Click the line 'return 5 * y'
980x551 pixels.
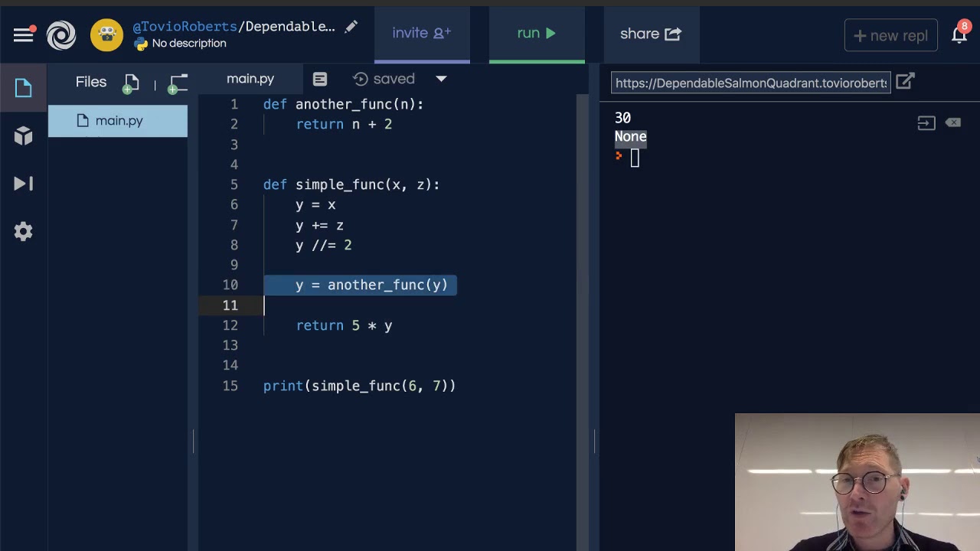pos(344,325)
